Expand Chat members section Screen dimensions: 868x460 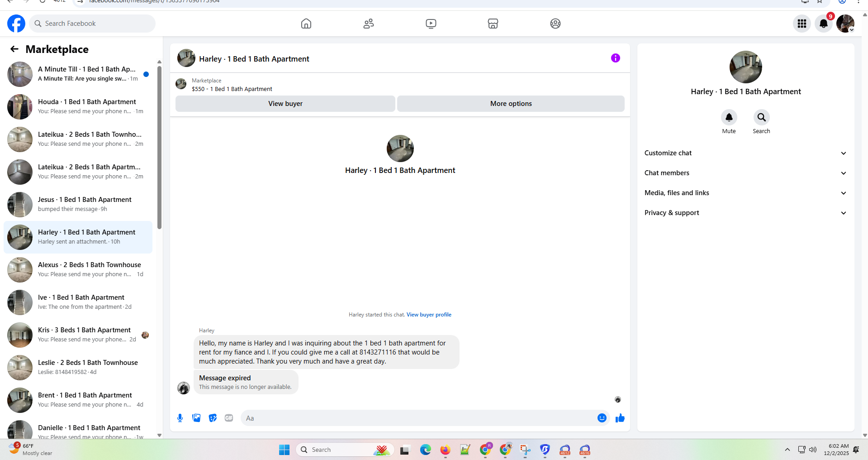pos(745,173)
